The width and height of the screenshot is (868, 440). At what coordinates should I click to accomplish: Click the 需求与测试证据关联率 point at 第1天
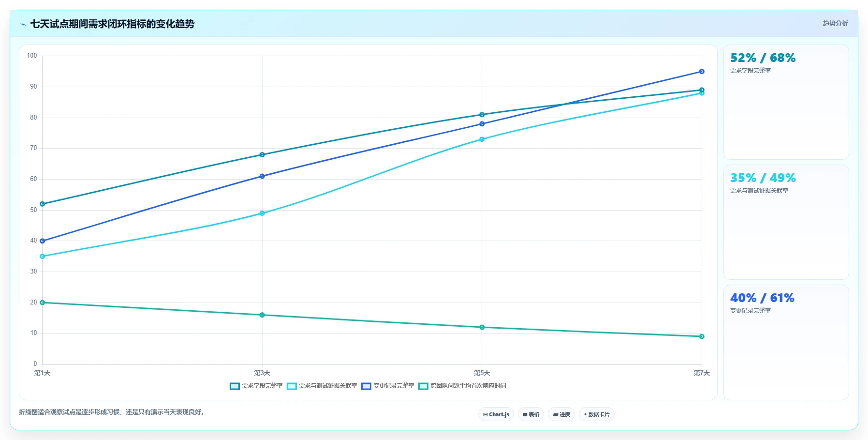tap(43, 257)
